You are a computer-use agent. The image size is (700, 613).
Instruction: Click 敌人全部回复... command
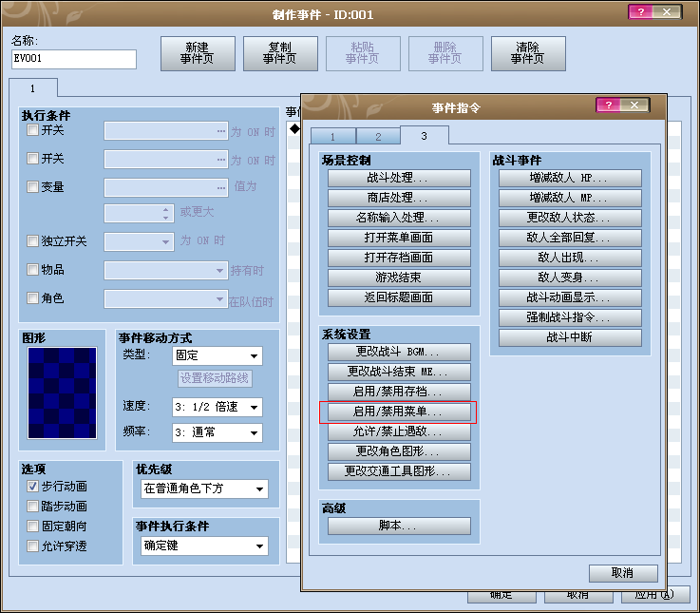(570, 238)
